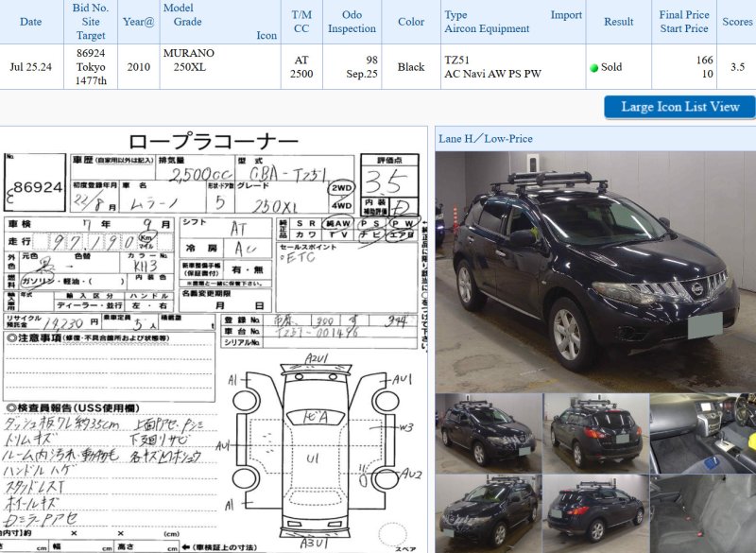This screenshot has width=756, height=553.
Task: Open the dashboard interior thumbnail
Action: tap(703, 433)
